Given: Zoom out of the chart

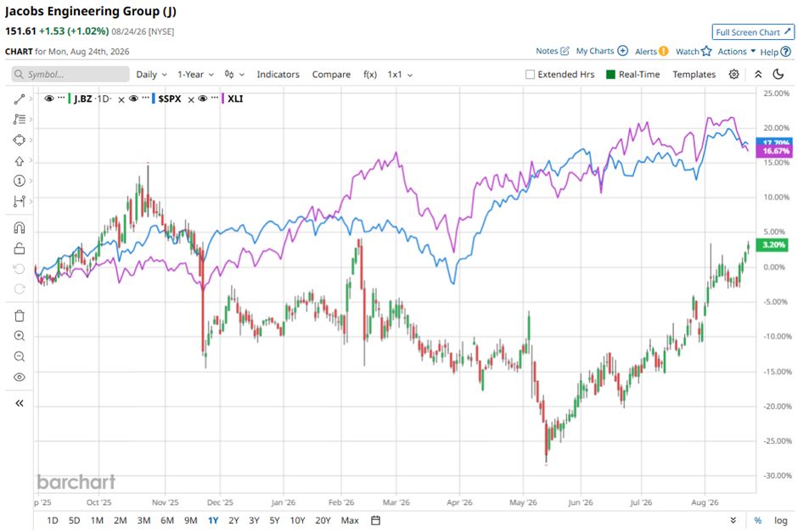Looking at the screenshot, I should [x=20, y=356].
